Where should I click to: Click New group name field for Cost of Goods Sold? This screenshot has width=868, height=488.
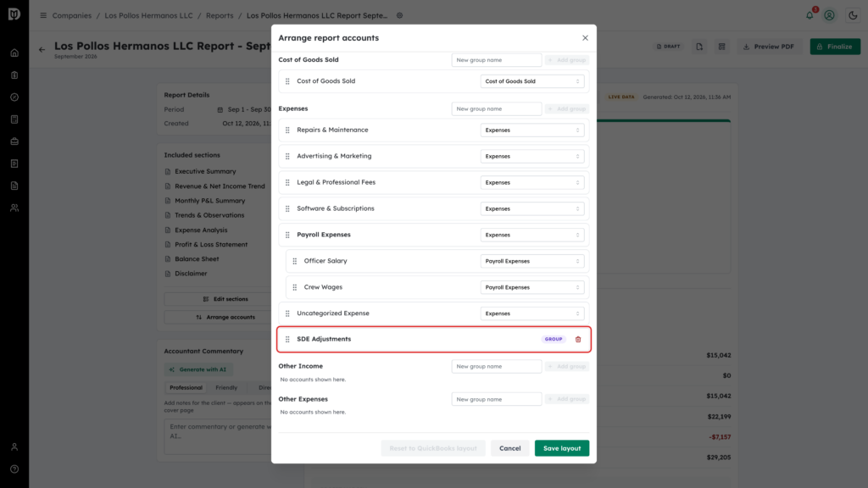point(497,60)
